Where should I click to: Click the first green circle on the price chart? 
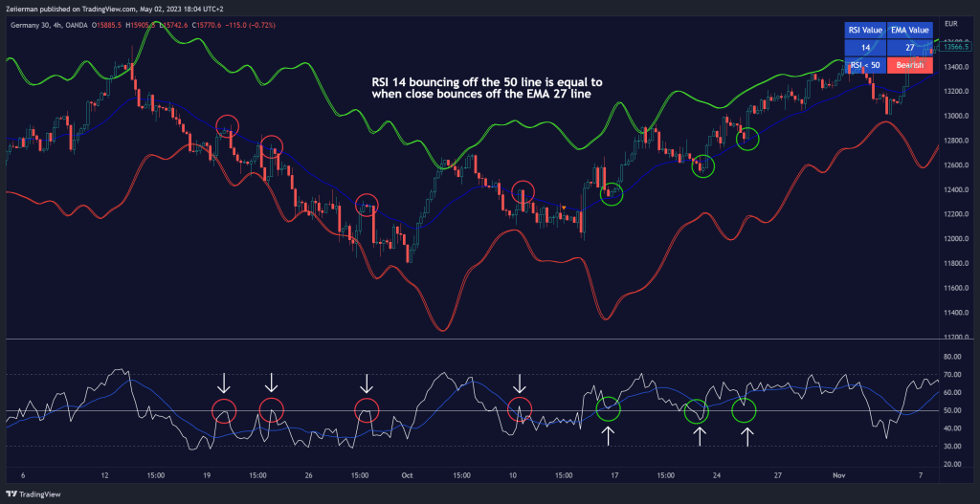tap(612, 194)
